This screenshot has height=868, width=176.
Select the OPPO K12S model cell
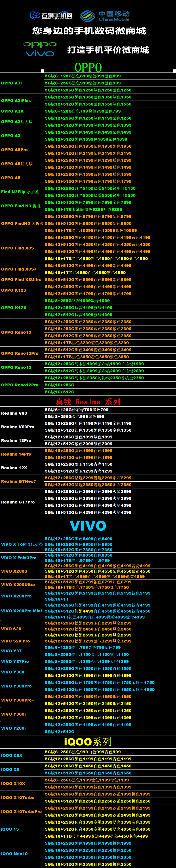(x=22, y=290)
